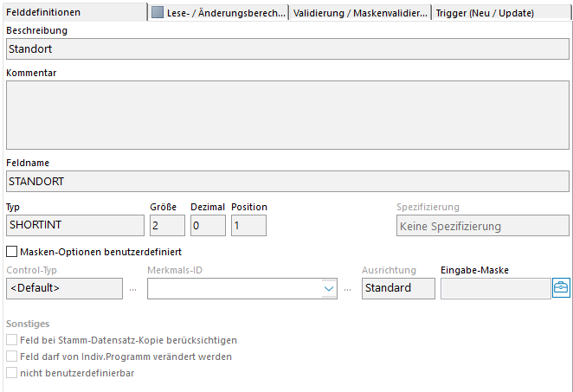Tick the nicht benutzerdefinierbar checkbox
Screen dimensions: 573x392
(12, 372)
